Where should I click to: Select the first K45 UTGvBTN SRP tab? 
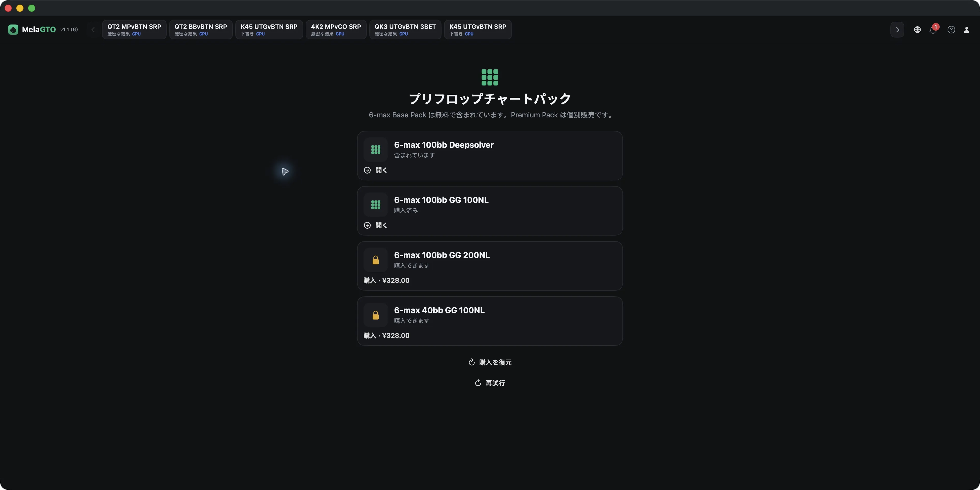[x=269, y=30]
